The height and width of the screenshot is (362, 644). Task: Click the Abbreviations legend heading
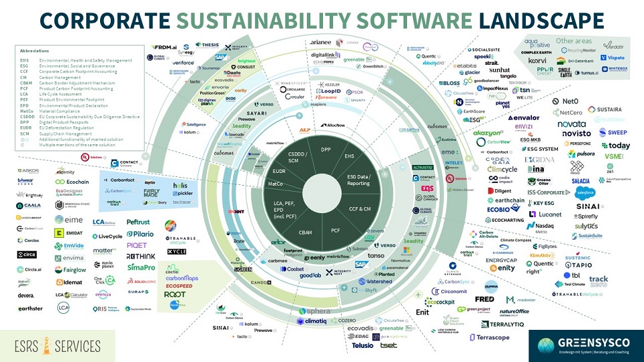(x=34, y=51)
